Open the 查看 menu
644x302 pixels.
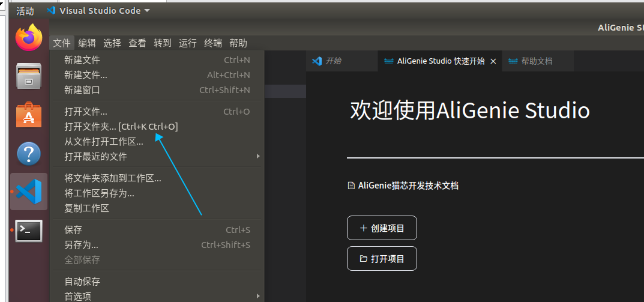click(x=137, y=43)
